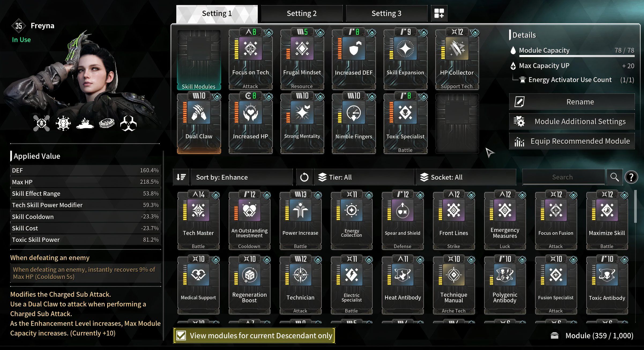This screenshot has height=350, width=644.
Task: Select the Biohazard descendant ability icon
Action: [x=128, y=122]
